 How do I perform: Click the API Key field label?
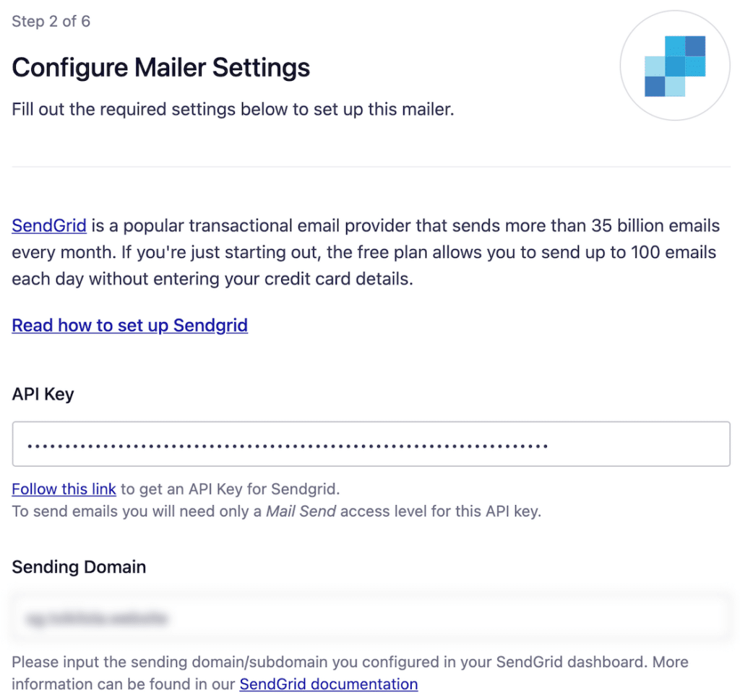pyautogui.click(x=42, y=394)
